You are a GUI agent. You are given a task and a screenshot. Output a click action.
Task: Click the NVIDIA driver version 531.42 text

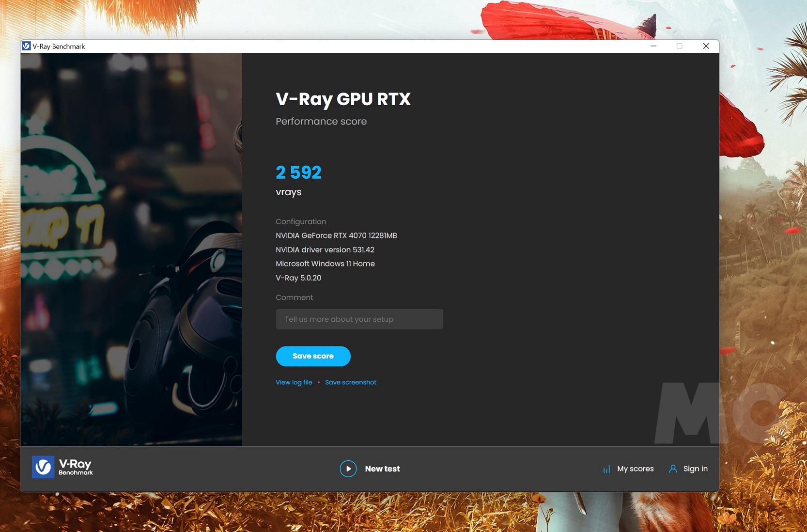[325, 250]
